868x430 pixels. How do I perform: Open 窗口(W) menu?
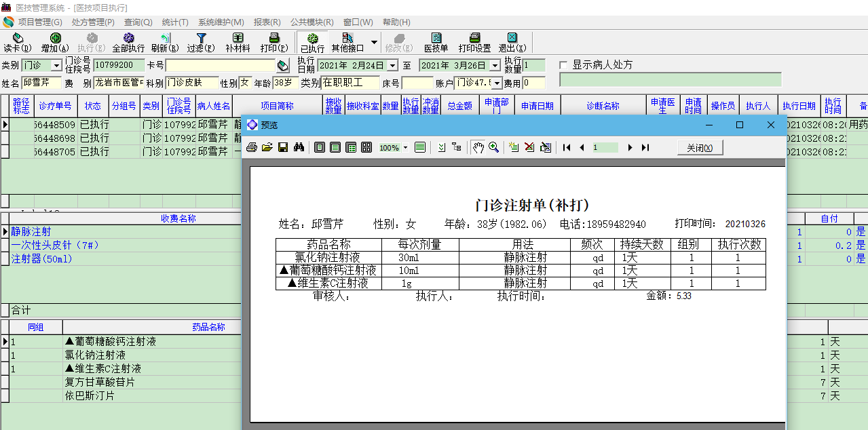point(358,22)
